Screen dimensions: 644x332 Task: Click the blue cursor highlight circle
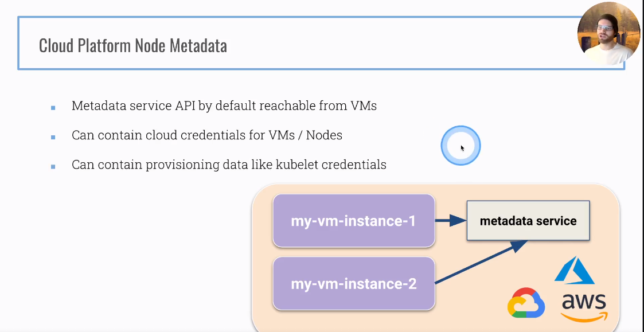[460, 146]
